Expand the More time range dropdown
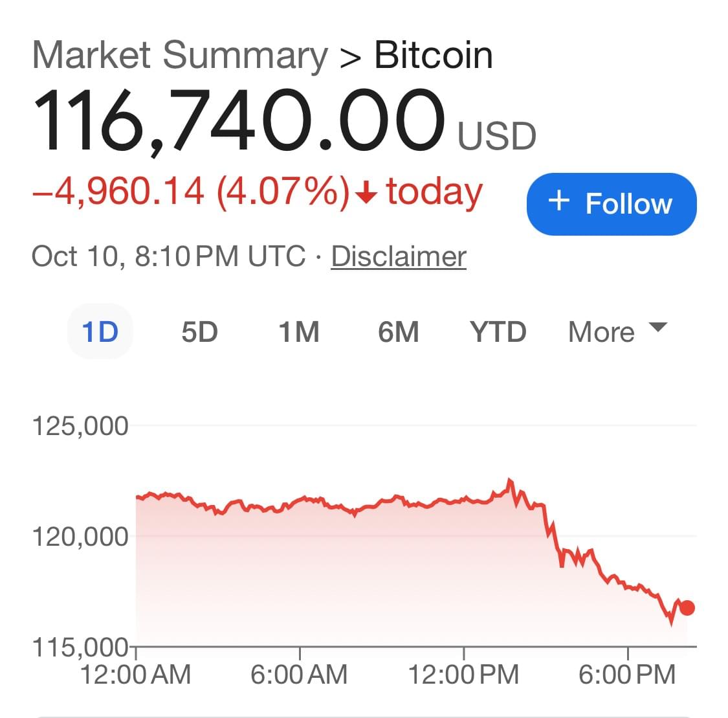The height and width of the screenshot is (718, 728). click(617, 331)
